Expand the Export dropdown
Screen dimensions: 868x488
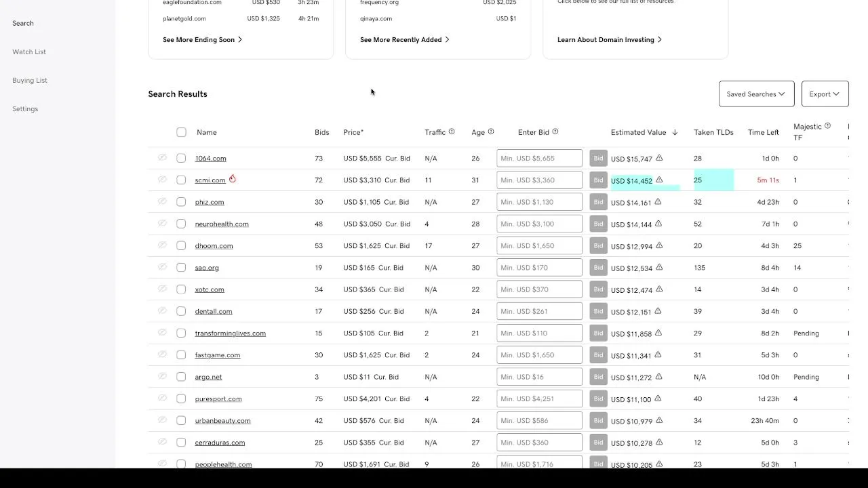[x=825, y=94]
